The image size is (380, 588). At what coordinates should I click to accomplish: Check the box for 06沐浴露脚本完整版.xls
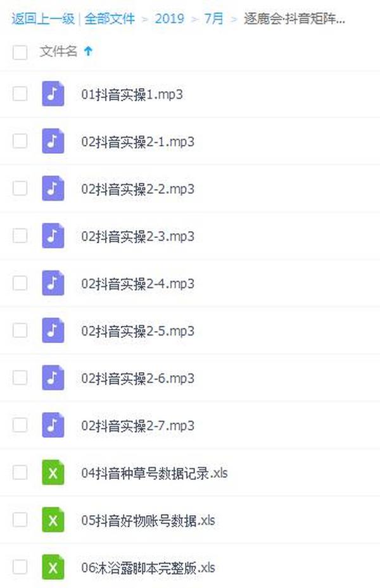pyautogui.click(x=20, y=567)
